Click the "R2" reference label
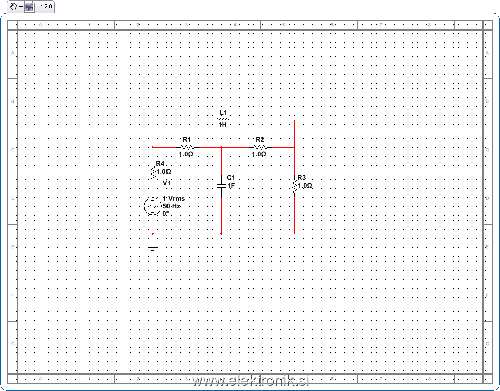 point(260,139)
